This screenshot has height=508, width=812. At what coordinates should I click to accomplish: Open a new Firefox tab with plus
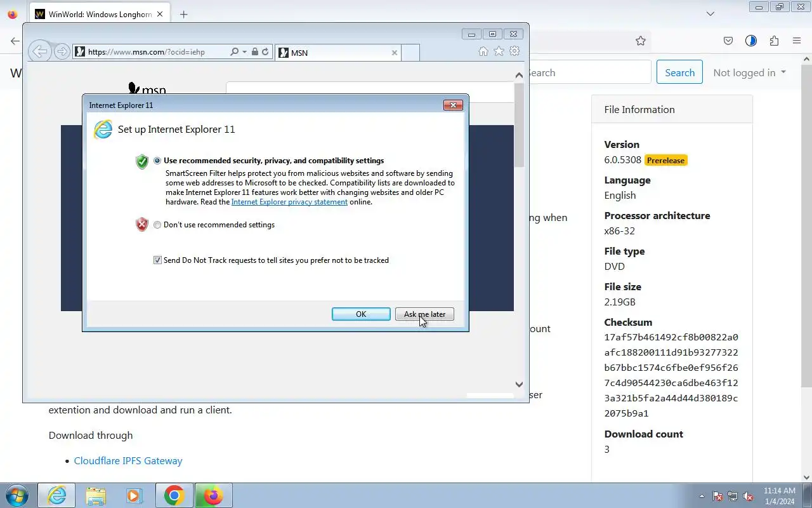pyautogui.click(x=183, y=14)
